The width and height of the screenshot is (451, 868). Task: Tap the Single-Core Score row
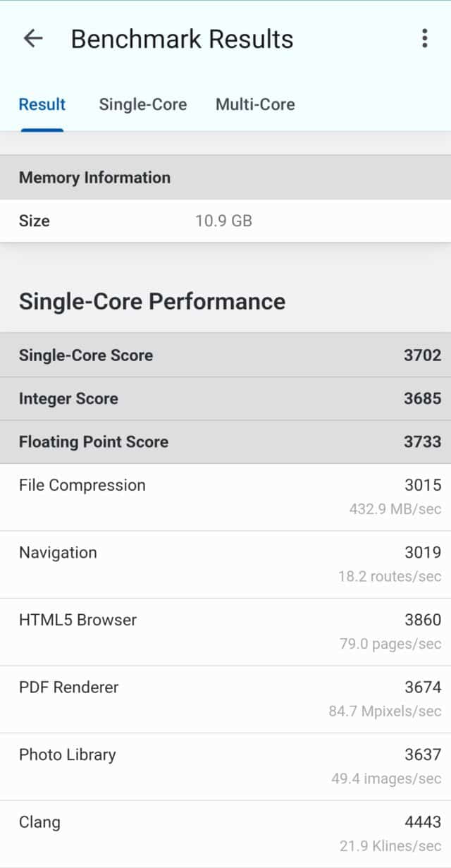tap(225, 355)
